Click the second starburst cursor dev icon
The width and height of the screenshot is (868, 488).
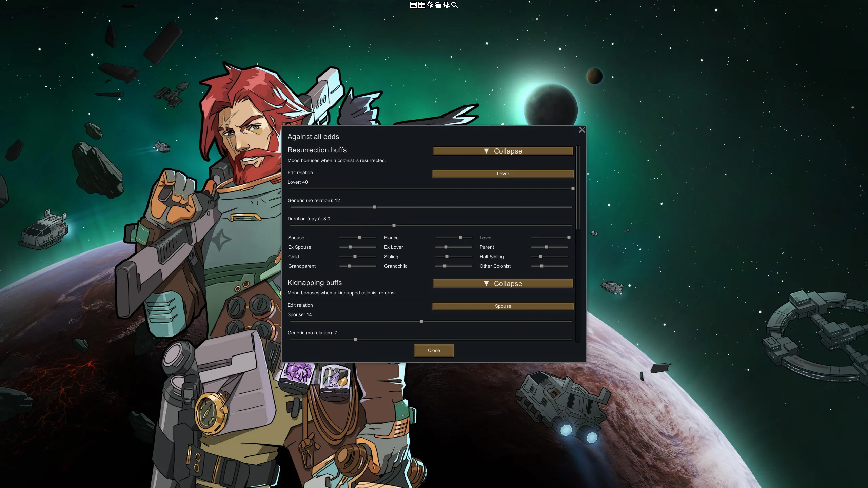click(x=446, y=5)
